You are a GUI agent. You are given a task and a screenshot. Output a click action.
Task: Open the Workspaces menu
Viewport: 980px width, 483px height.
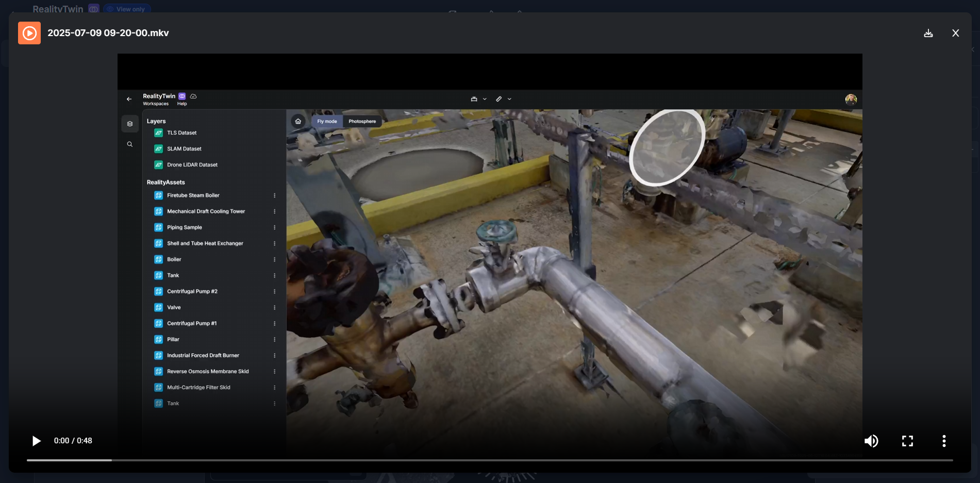click(x=156, y=104)
